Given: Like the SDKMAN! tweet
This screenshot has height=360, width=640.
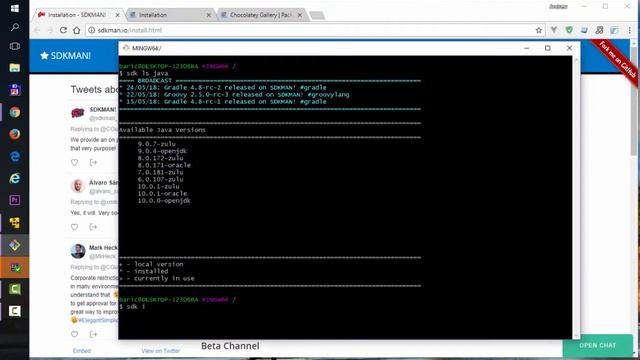Looking at the screenshot, I should 74,162.
